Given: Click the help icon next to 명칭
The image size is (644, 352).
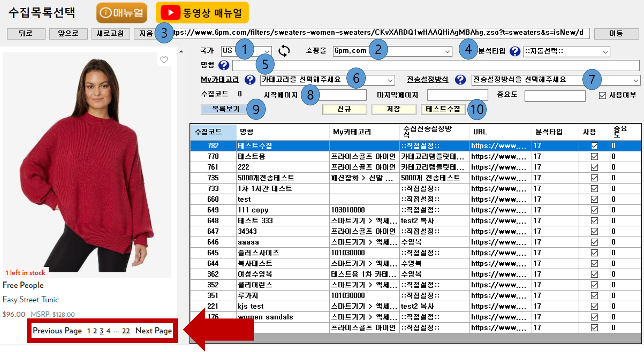Looking at the screenshot, I should pos(224,65).
